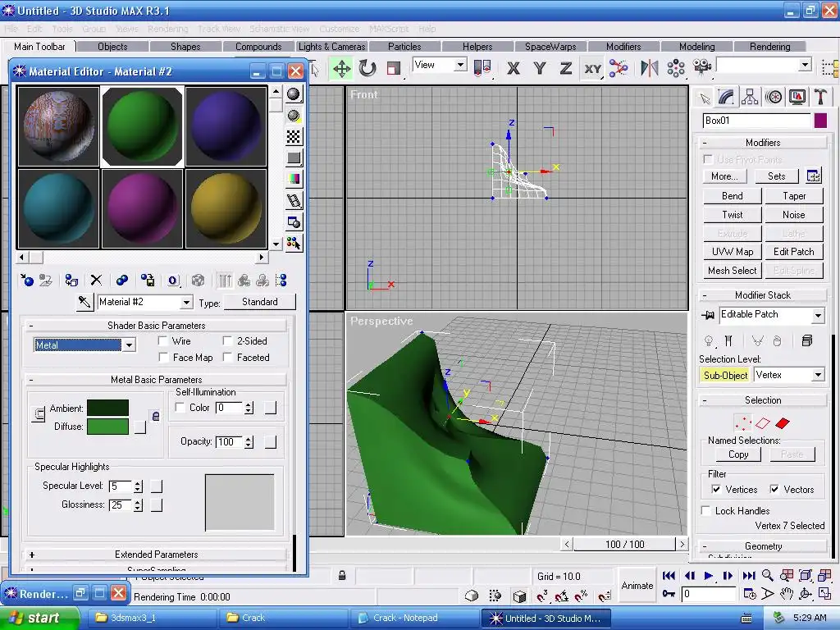Open the Modify command panel
840x630 pixels.
click(x=726, y=97)
